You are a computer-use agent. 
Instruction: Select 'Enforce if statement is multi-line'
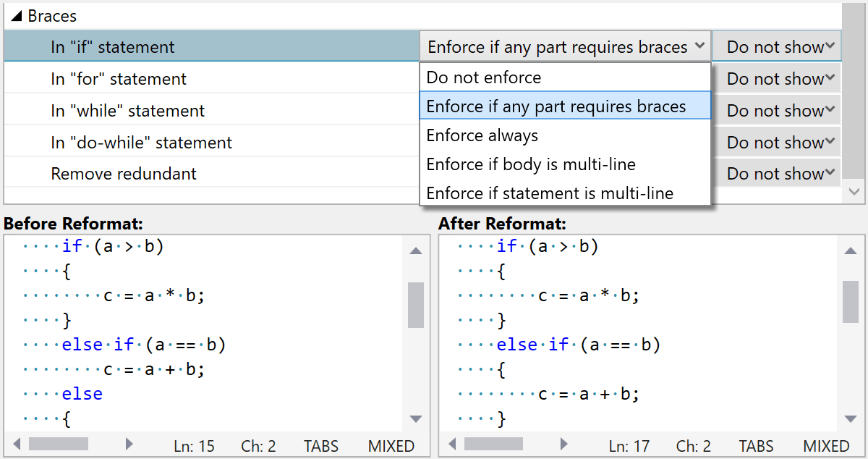coord(549,193)
